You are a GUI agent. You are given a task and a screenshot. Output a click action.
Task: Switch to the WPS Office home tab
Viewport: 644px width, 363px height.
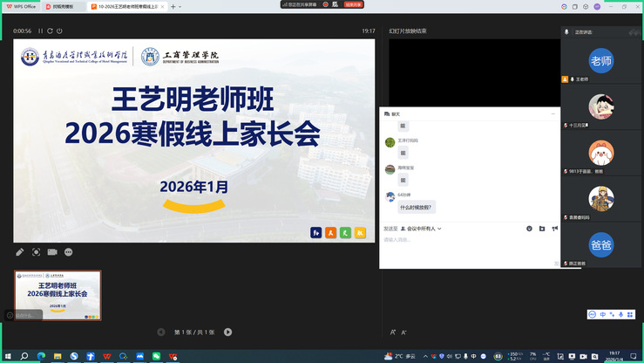tap(20, 6)
